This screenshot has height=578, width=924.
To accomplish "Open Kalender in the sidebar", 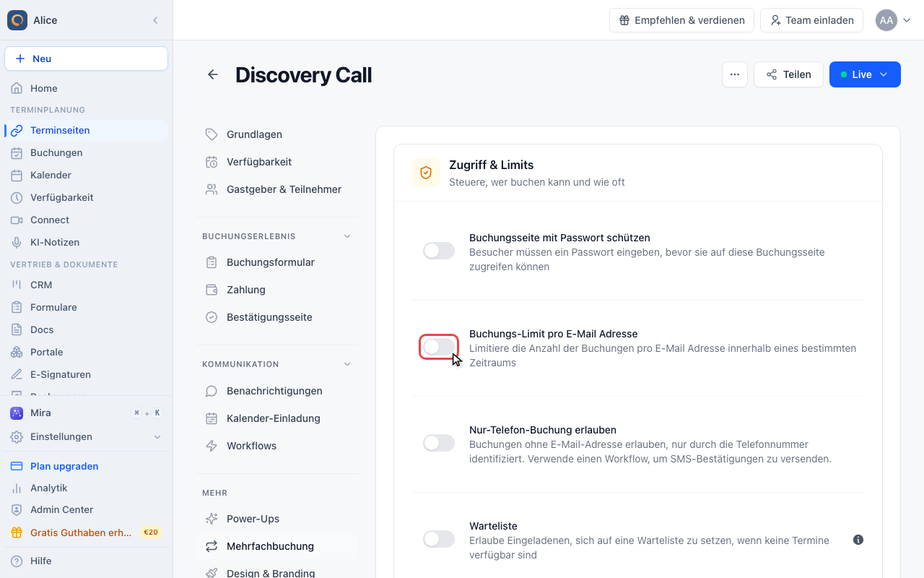I will (86, 175).
